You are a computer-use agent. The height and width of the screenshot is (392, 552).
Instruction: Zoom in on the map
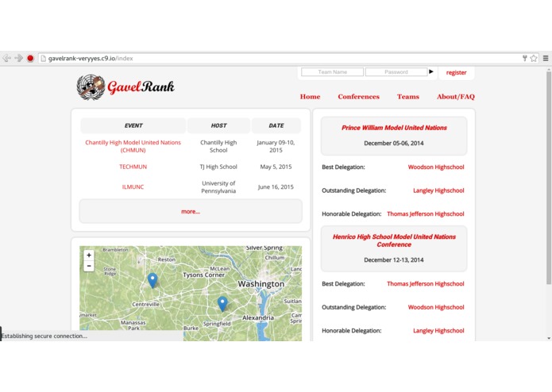89,256
